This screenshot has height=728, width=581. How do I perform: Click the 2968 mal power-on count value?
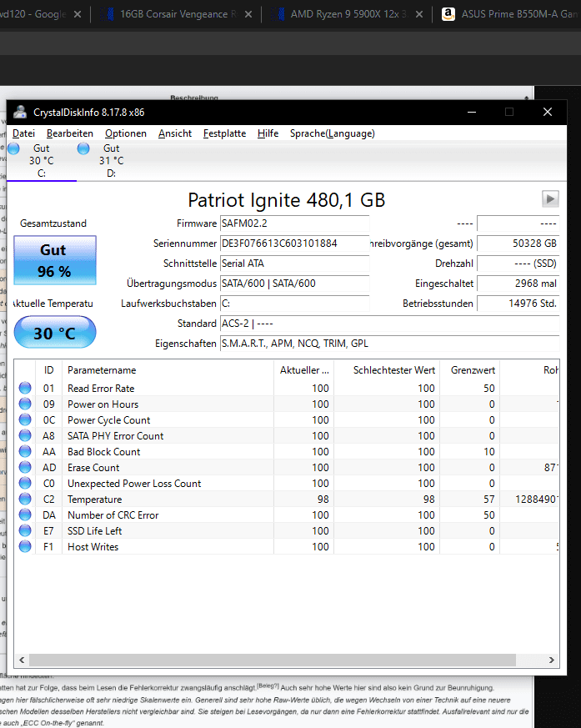click(x=518, y=284)
